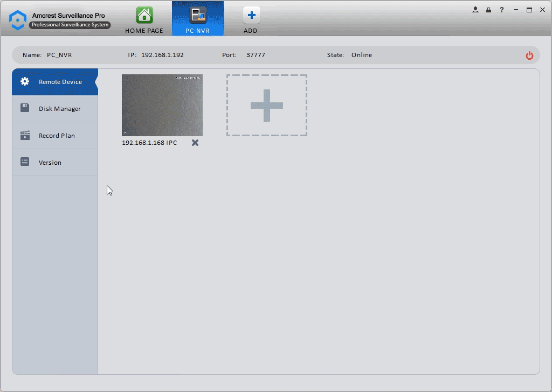Click the dashed add-device plus tile
Image resolution: width=552 pixels, height=392 pixels.
267,105
